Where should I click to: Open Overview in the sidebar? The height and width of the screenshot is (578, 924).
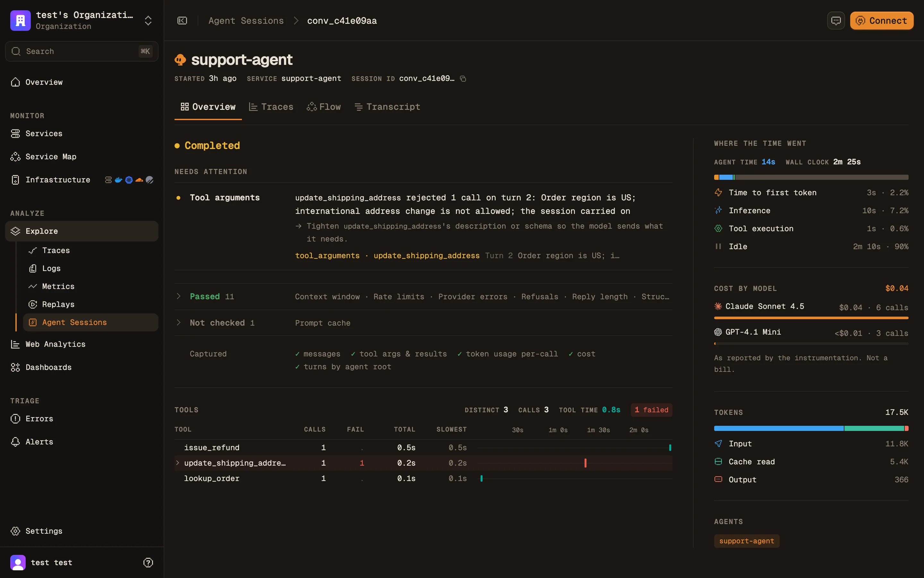pos(82,82)
